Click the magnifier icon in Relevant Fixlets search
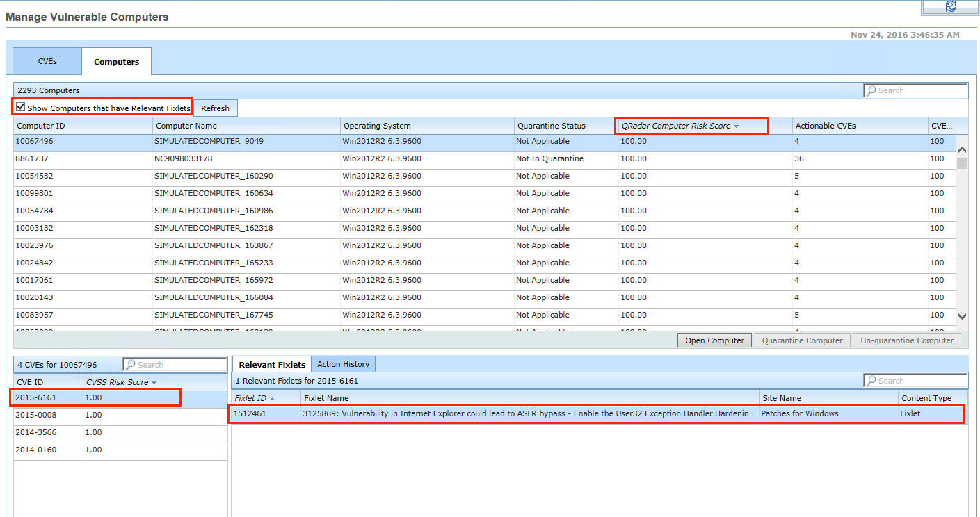The height and width of the screenshot is (517, 980). [x=871, y=380]
